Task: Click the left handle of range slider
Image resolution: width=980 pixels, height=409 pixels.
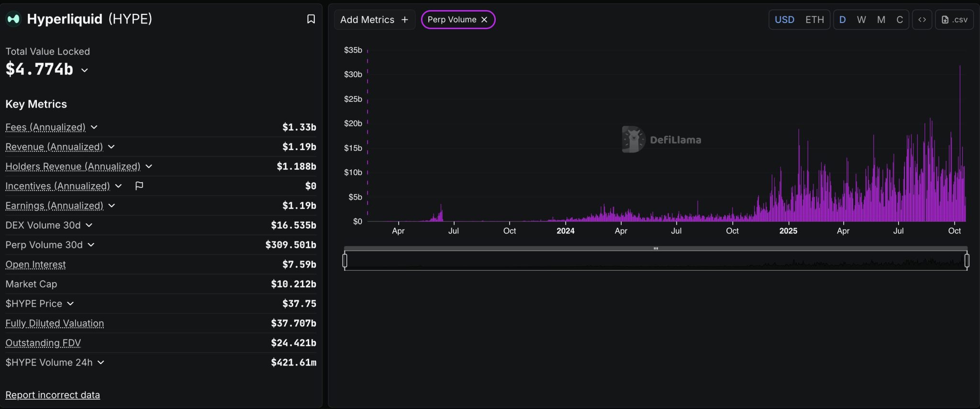Action: coord(345,261)
